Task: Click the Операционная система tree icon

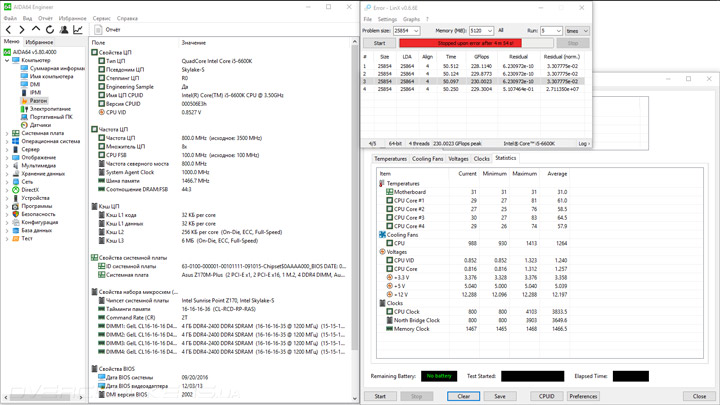Action: (x=16, y=141)
